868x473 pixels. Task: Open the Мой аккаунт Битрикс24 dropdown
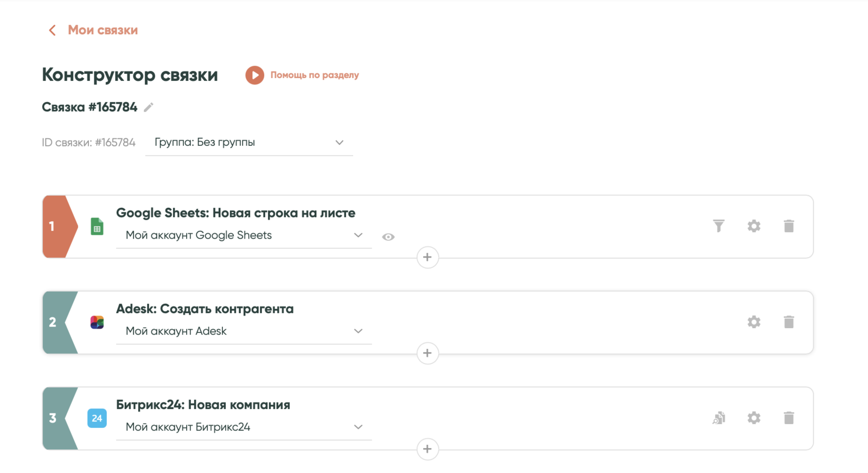coord(244,427)
